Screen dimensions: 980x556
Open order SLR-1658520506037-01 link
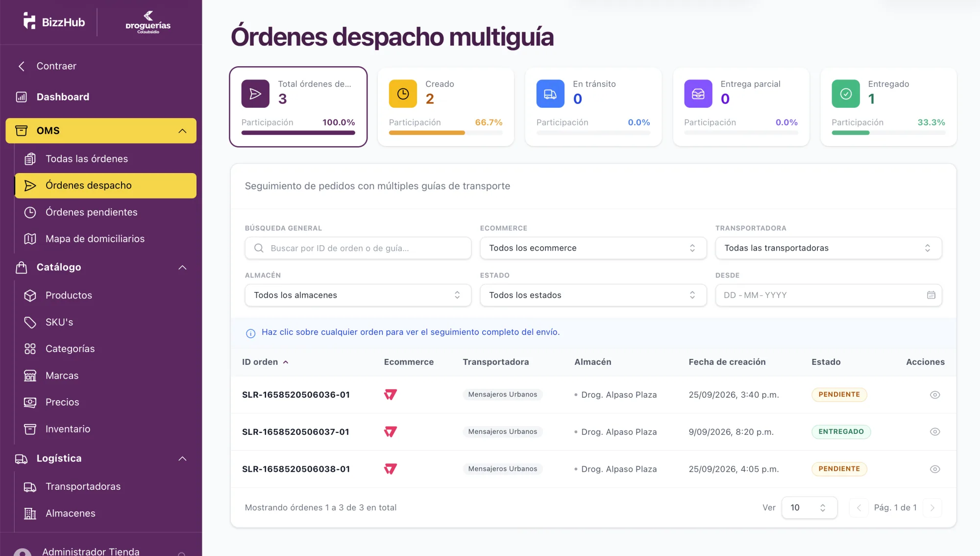click(295, 432)
